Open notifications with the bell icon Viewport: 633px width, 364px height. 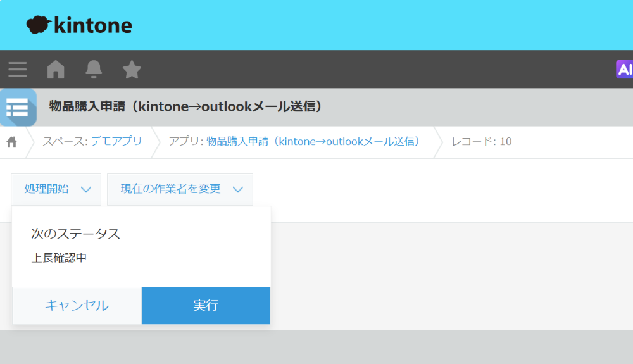(x=94, y=69)
